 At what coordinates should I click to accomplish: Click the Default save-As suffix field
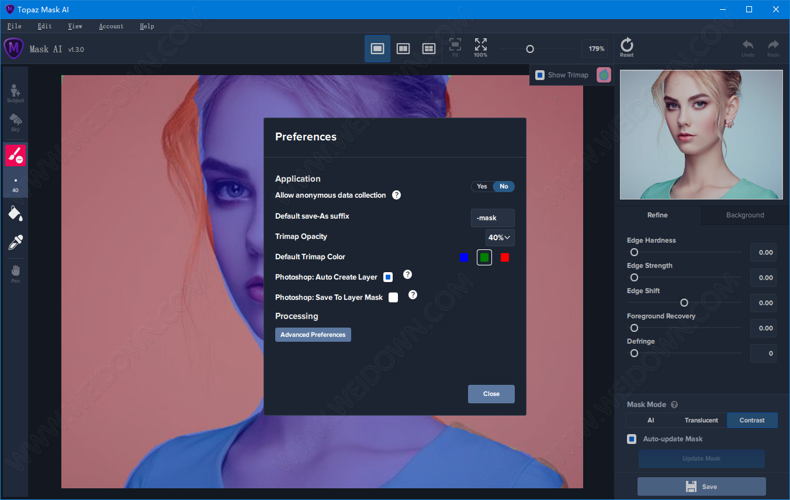point(492,218)
